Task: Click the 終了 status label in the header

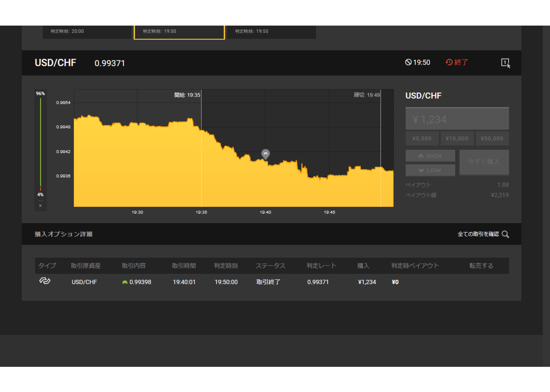Action: pos(462,62)
